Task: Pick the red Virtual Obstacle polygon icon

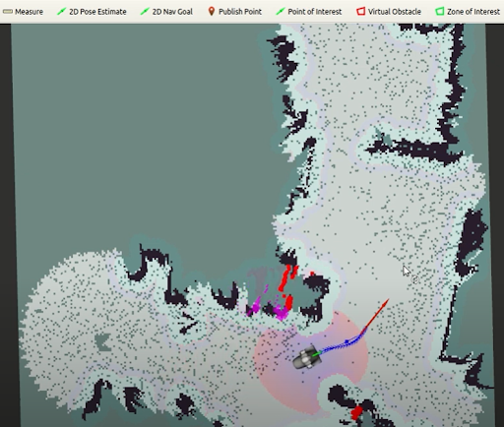Action: (360, 12)
